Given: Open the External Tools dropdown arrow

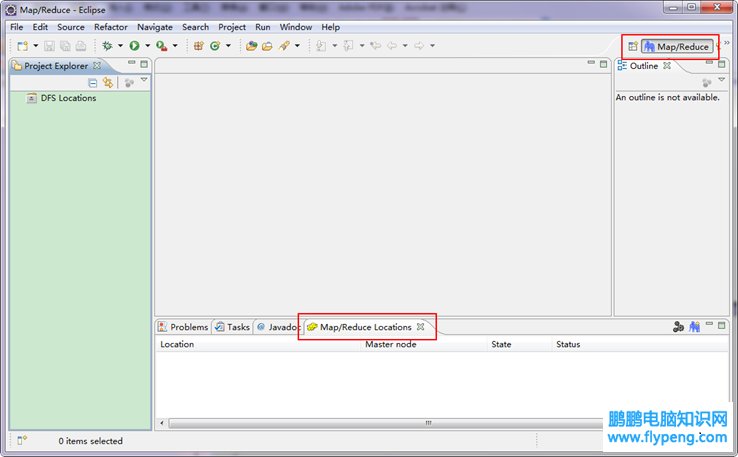Looking at the screenshot, I should [x=175, y=46].
